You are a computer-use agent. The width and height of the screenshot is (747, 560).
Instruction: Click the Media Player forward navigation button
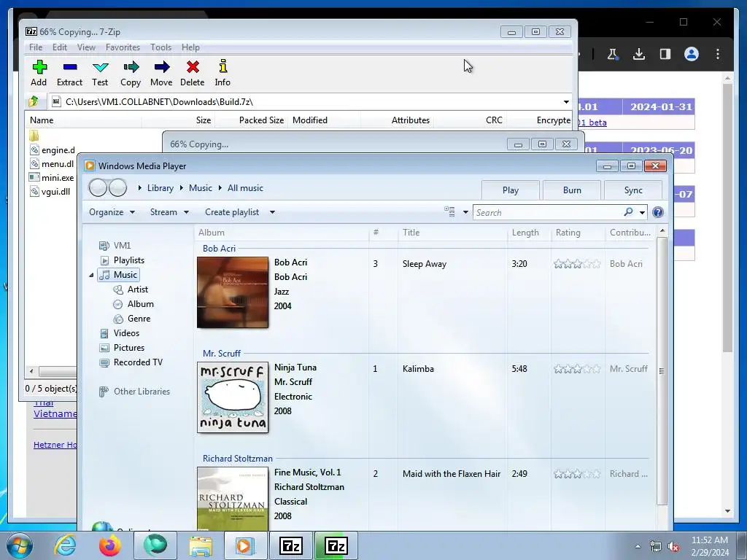coord(117,187)
